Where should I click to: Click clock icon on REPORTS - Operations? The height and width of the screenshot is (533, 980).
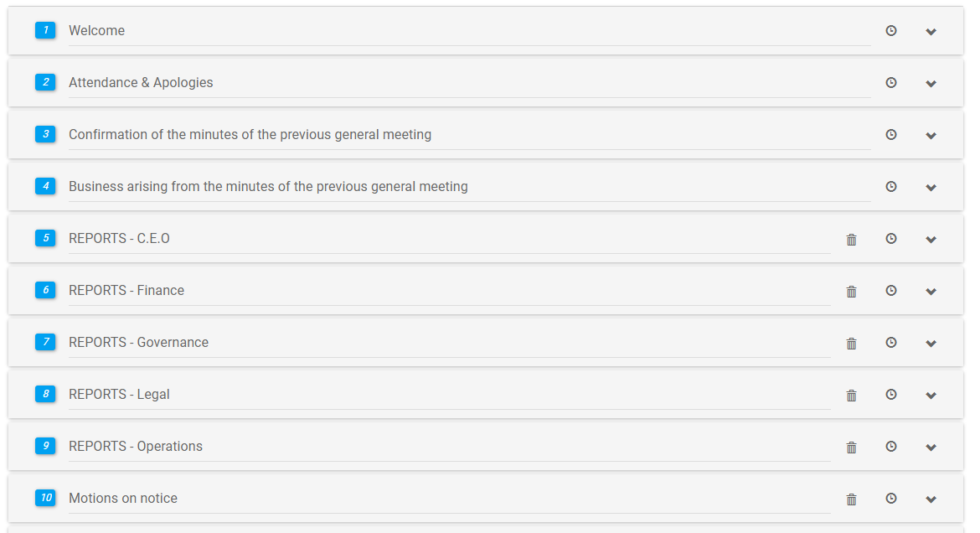pos(891,447)
